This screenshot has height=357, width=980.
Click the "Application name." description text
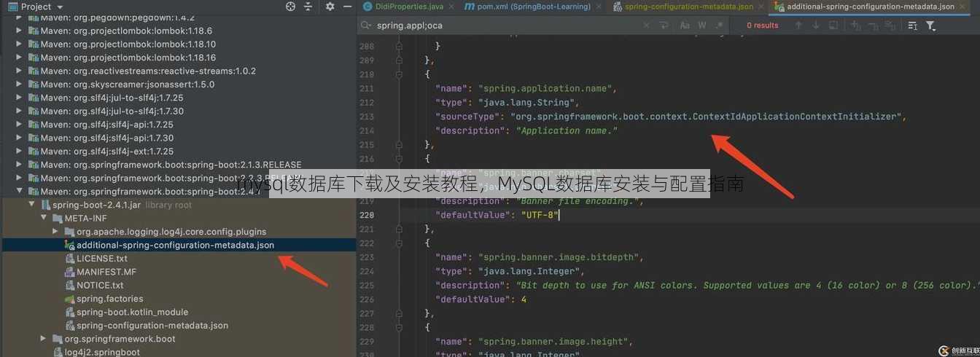(567, 131)
